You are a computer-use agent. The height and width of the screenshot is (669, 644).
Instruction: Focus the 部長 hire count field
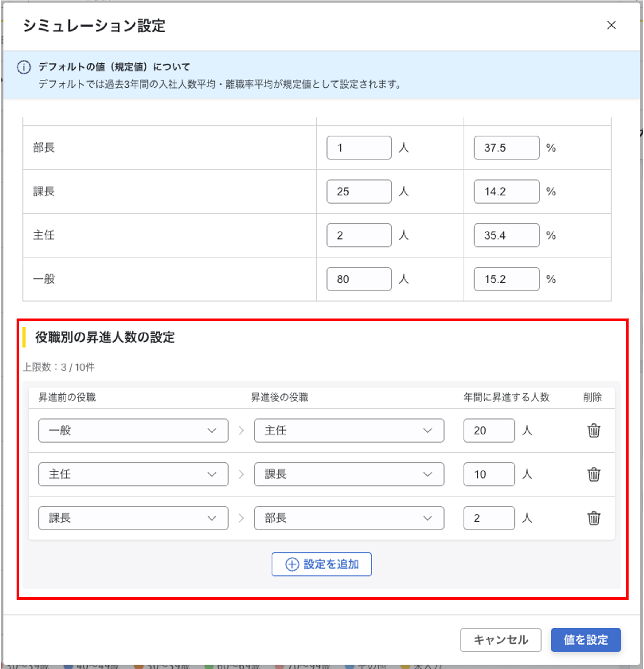point(359,148)
